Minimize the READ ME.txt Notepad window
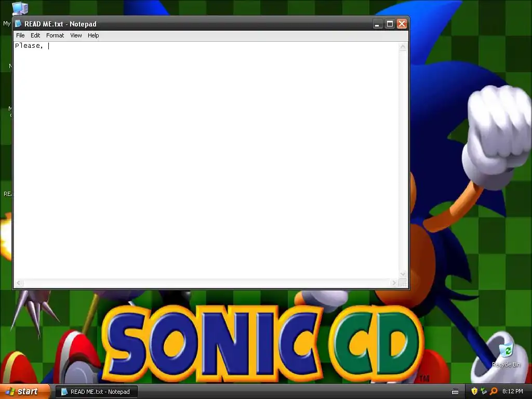This screenshot has height=399, width=532. (377, 24)
